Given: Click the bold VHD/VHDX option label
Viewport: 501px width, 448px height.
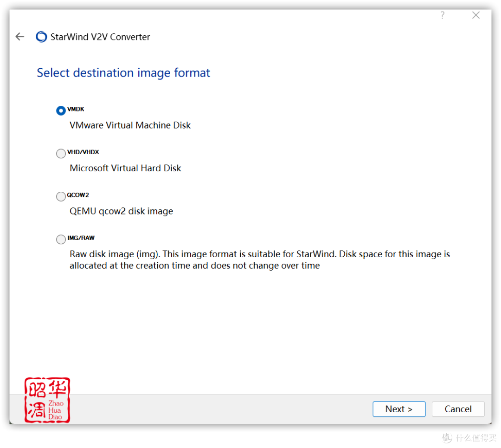Looking at the screenshot, I should [83, 152].
